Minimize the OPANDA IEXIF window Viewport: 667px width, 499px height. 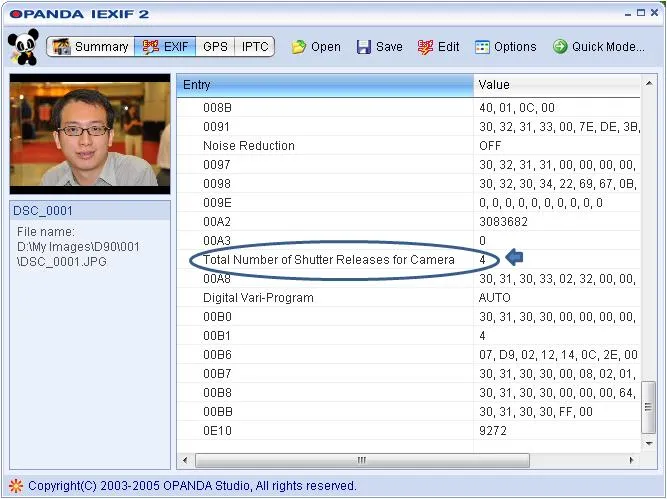pos(628,14)
